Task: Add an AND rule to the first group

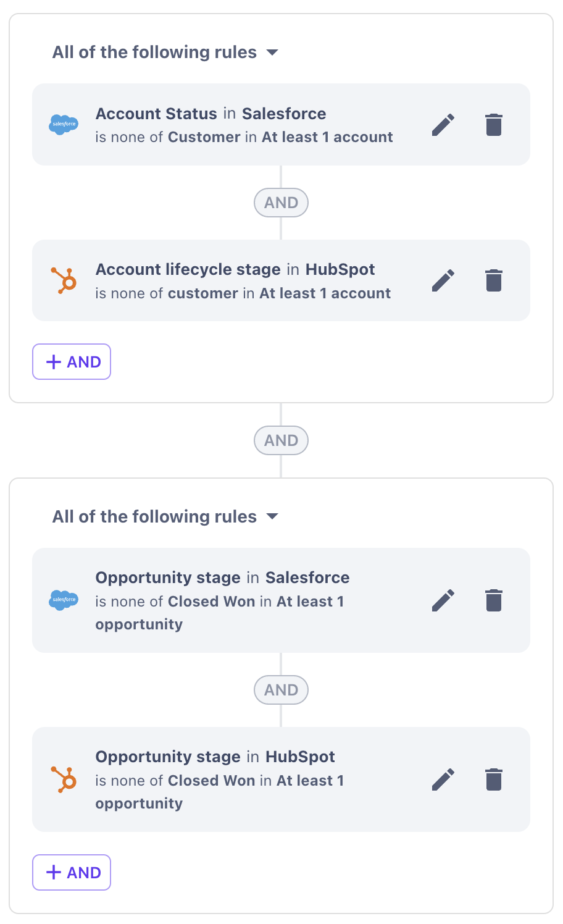Action: [x=72, y=362]
